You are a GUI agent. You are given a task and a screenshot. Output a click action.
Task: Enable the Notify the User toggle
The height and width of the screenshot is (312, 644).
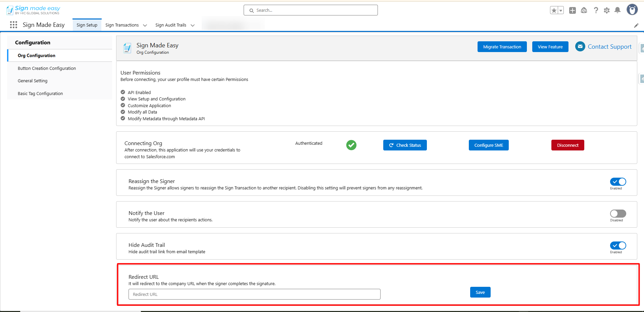(x=618, y=214)
